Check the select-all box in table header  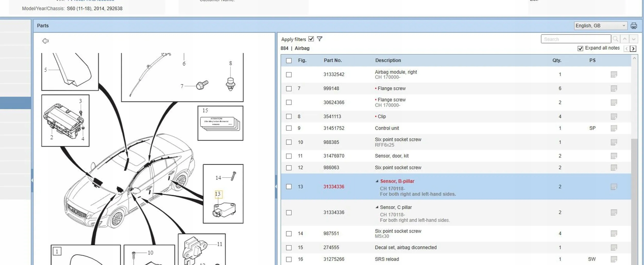289,60
